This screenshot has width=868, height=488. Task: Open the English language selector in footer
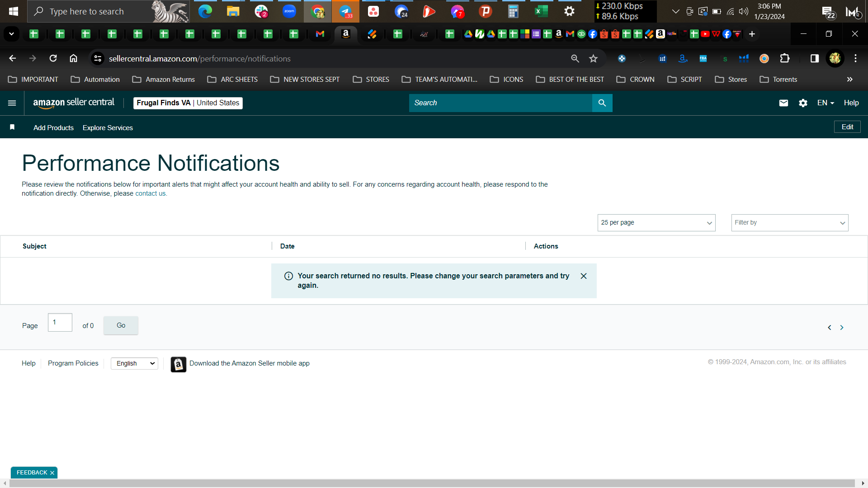click(134, 363)
